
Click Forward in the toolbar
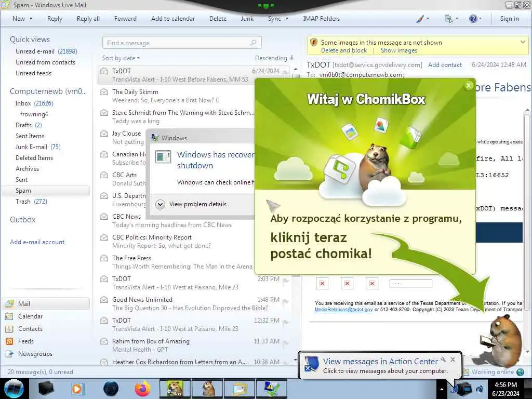click(125, 19)
